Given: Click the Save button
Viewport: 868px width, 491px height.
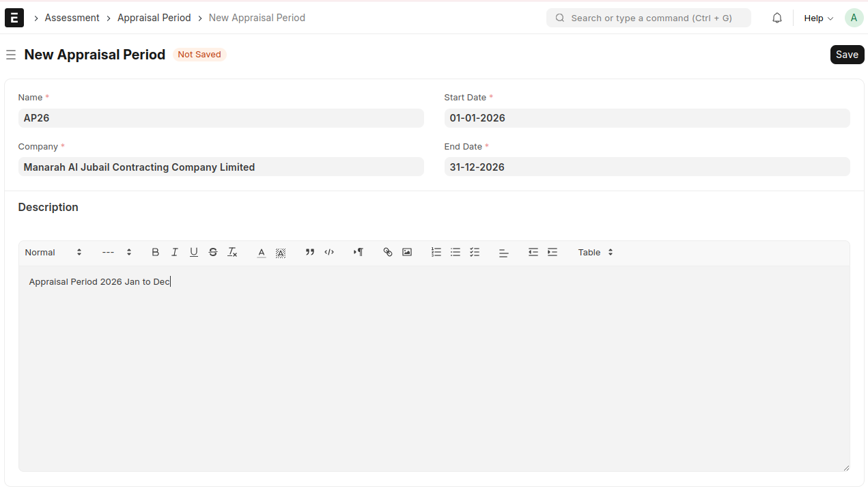Looking at the screenshot, I should [x=847, y=55].
